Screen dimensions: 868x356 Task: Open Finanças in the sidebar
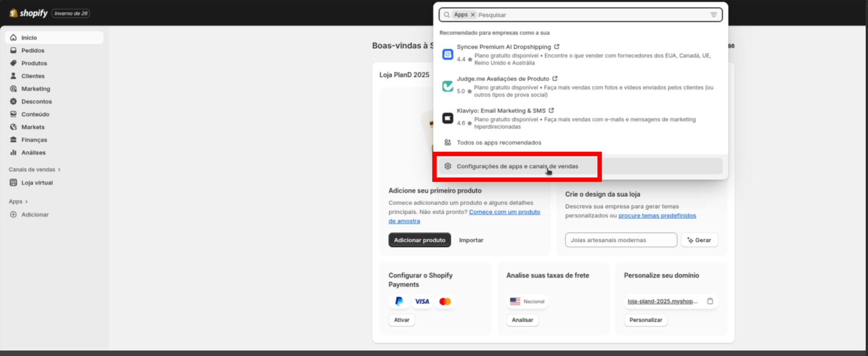click(x=54, y=140)
